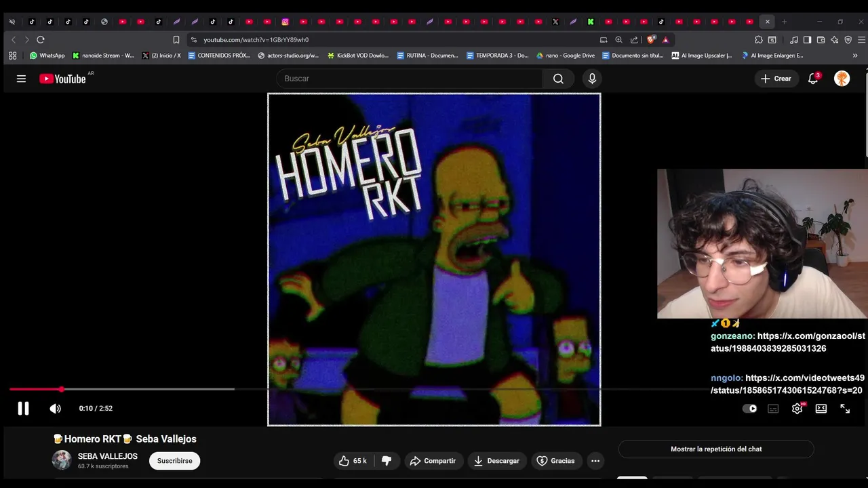Open the TEMPORADA 3 document bookmark
The height and width of the screenshot is (488, 868).
click(497, 56)
